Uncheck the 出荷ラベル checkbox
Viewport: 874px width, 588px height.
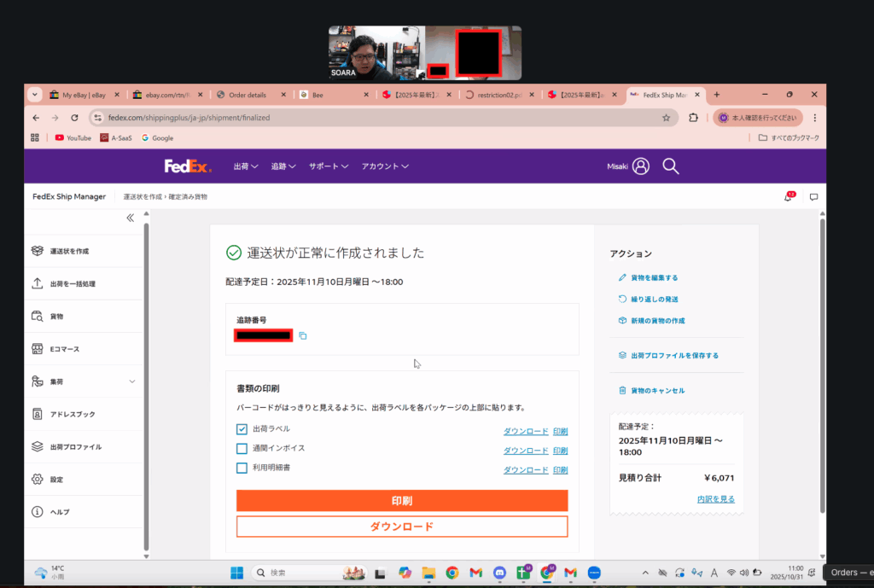pyautogui.click(x=242, y=429)
